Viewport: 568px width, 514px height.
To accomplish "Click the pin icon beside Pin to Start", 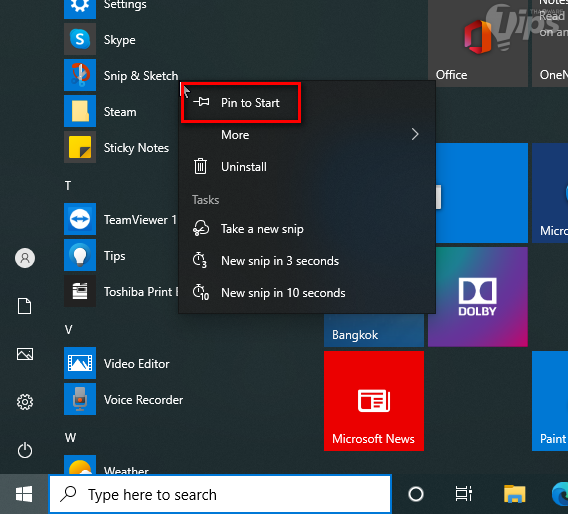I will 201,102.
